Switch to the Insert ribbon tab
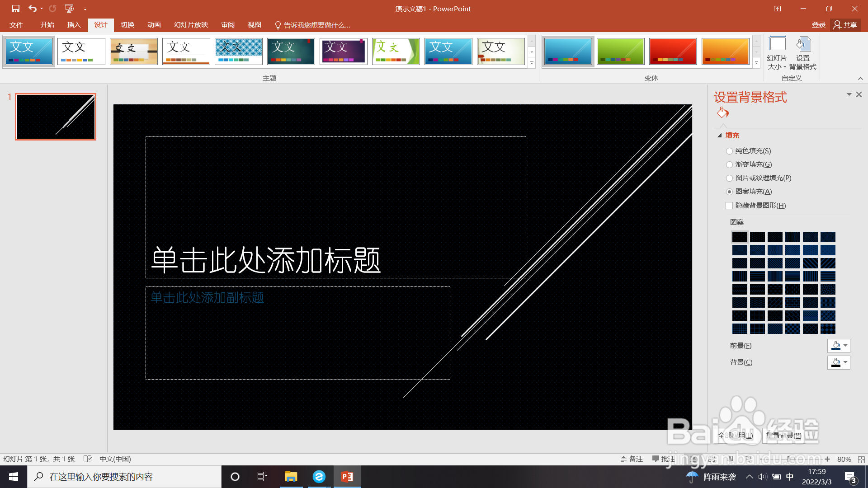Viewport: 868px width, 488px height. point(74,25)
